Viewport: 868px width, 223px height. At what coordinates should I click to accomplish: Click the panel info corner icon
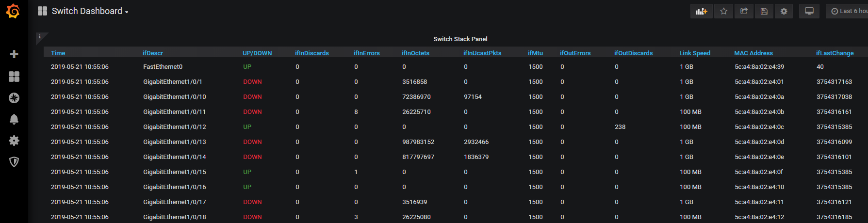[x=40, y=36]
